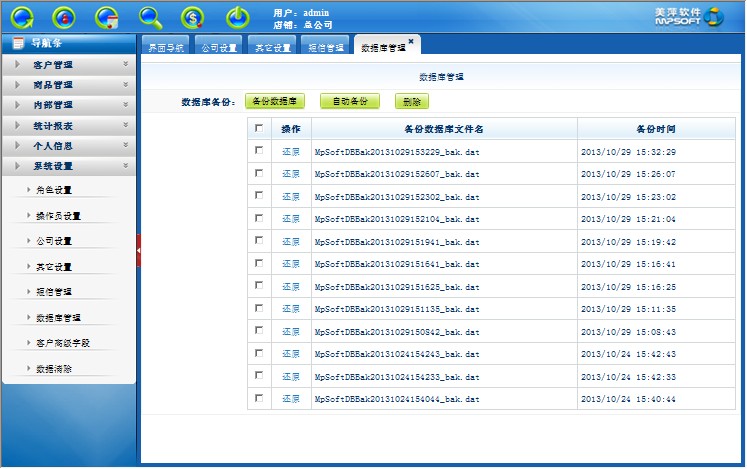Close the 数据库管理 tab with its X icon

point(410,41)
